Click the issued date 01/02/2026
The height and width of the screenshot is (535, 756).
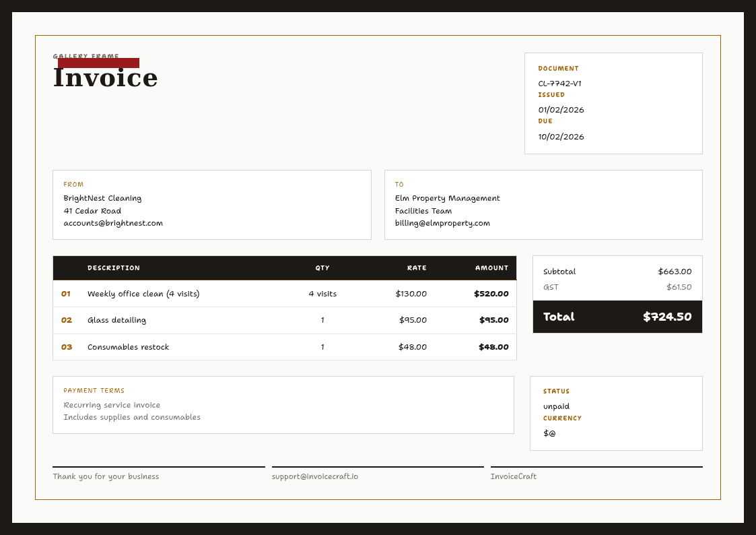[561, 110]
